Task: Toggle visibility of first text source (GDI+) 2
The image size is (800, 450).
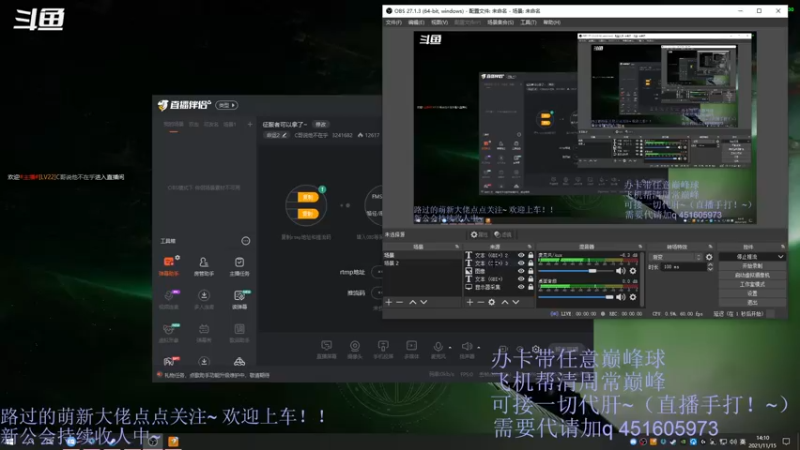Action: pyautogui.click(x=521, y=255)
